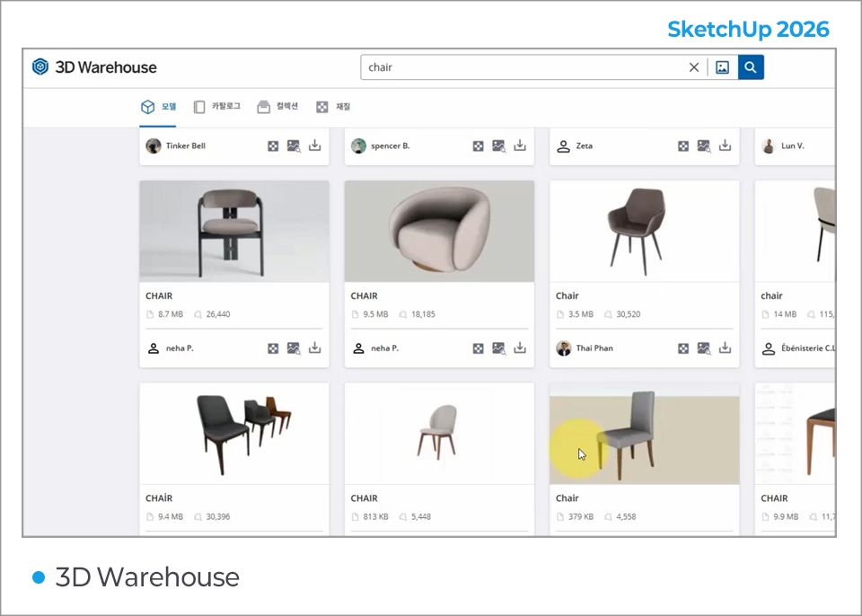Viewport: 862px width, 616px height.
Task: Open Tinker Bell's user profile
Action: pos(176,145)
